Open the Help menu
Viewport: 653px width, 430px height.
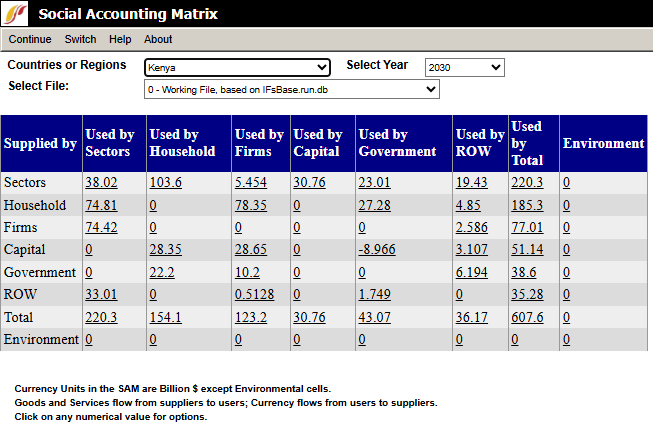point(120,39)
